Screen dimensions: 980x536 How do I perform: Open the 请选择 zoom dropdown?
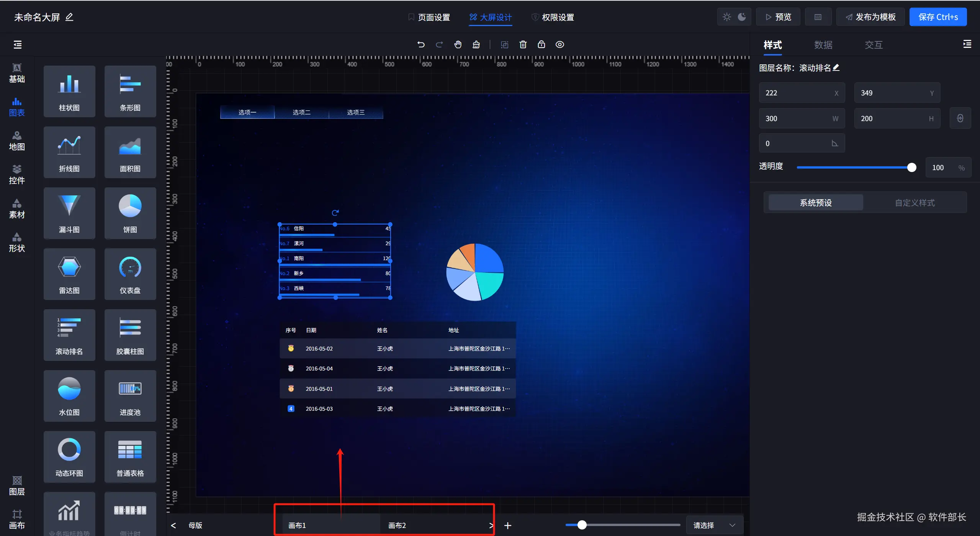pos(714,525)
